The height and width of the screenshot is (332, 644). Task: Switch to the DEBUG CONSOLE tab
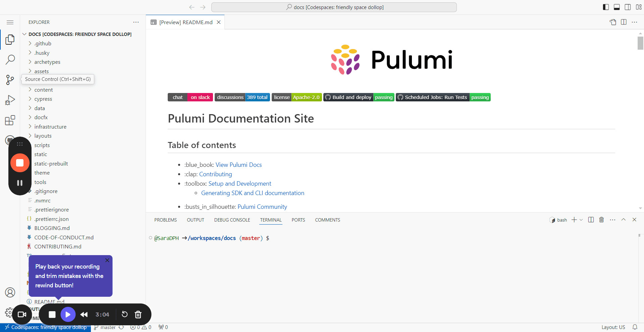pyautogui.click(x=232, y=220)
